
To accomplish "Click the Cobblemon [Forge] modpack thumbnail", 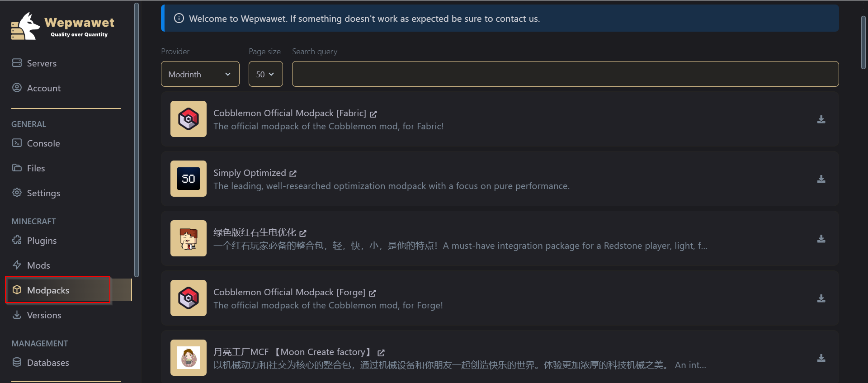I will (x=189, y=298).
